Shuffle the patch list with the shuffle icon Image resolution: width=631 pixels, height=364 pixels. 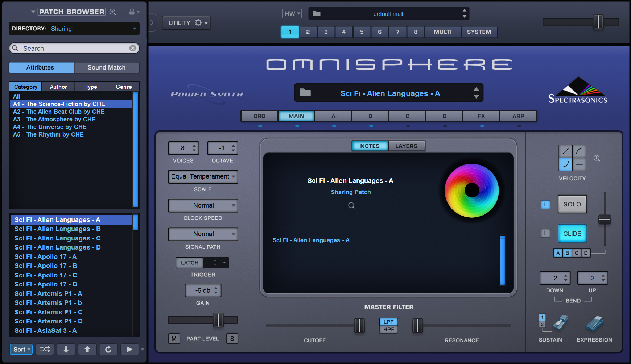tap(45, 349)
